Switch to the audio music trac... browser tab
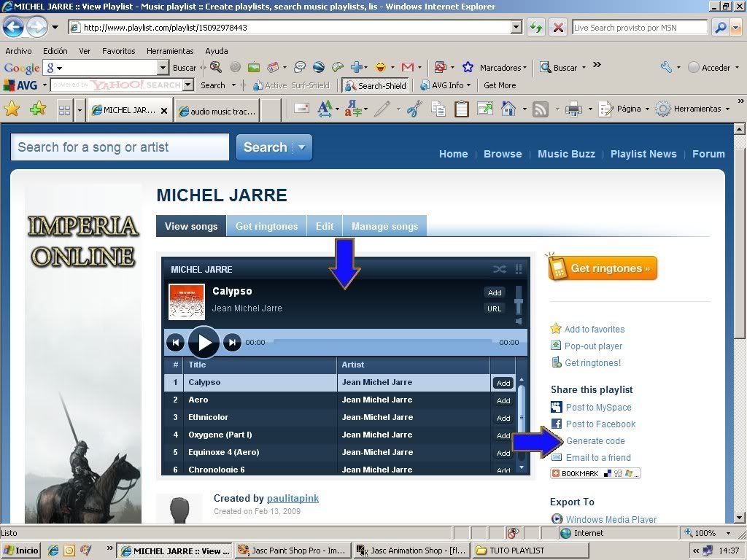 click(217, 111)
